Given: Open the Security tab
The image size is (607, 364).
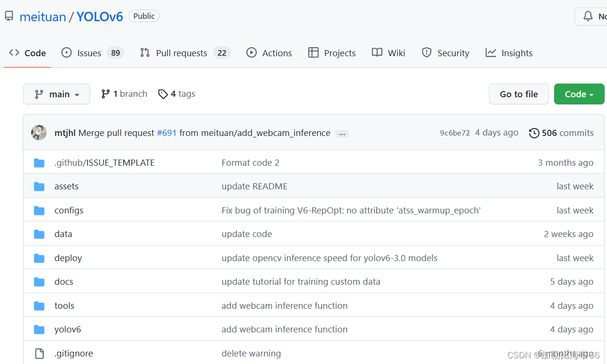Looking at the screenshot, I should click(x=445, y=53).
